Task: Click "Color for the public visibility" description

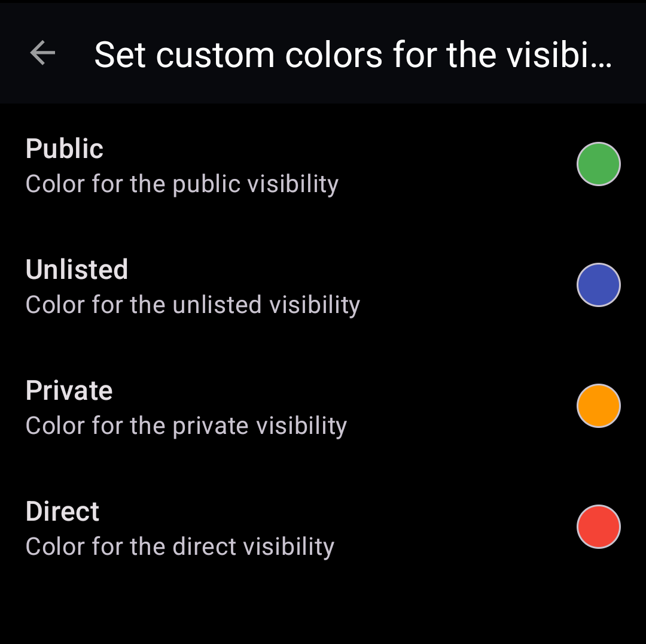Action: tap(182, 184)
